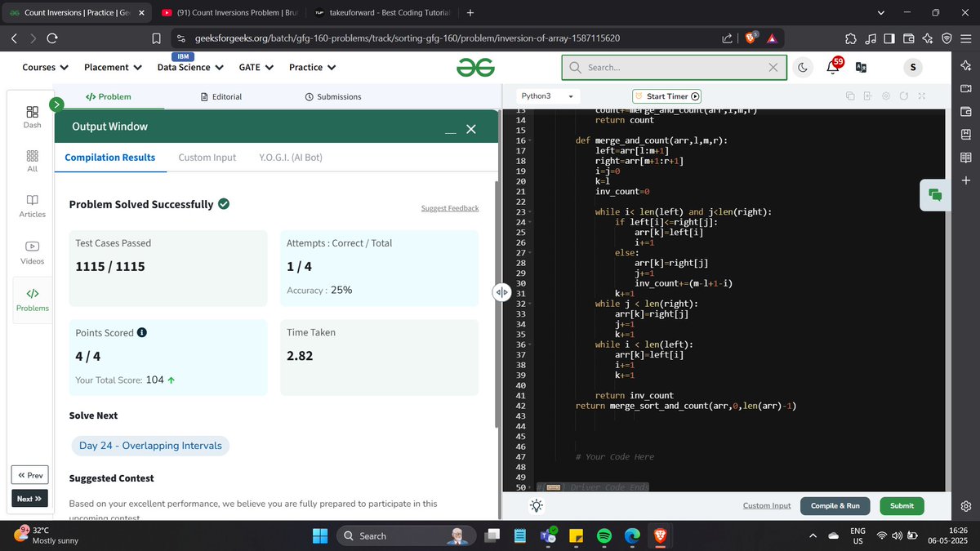Click the panel splitter handle
The width and height of the screenshot is (980, 551).
tap(501, 292)
